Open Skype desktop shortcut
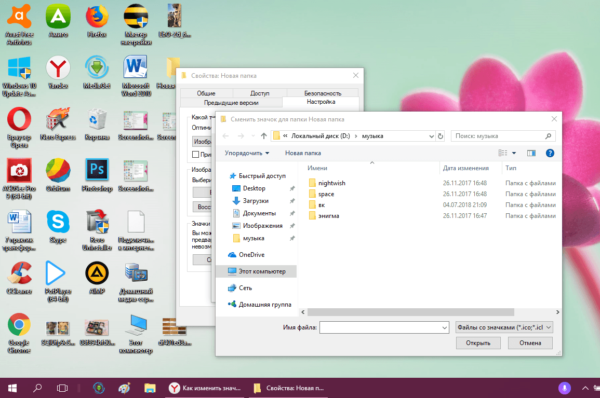600x398 pixels. click(x=58, y=226)
